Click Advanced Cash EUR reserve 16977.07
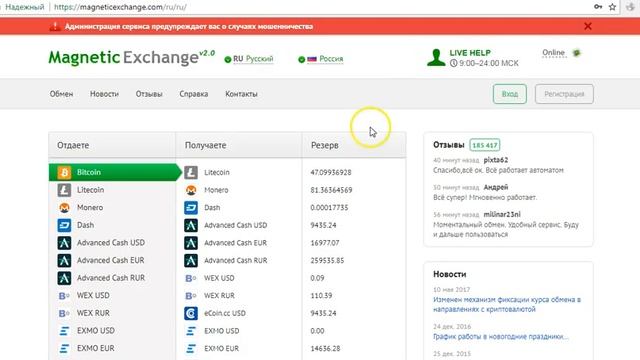Screen dimensions: 640x360 [324, 243]
